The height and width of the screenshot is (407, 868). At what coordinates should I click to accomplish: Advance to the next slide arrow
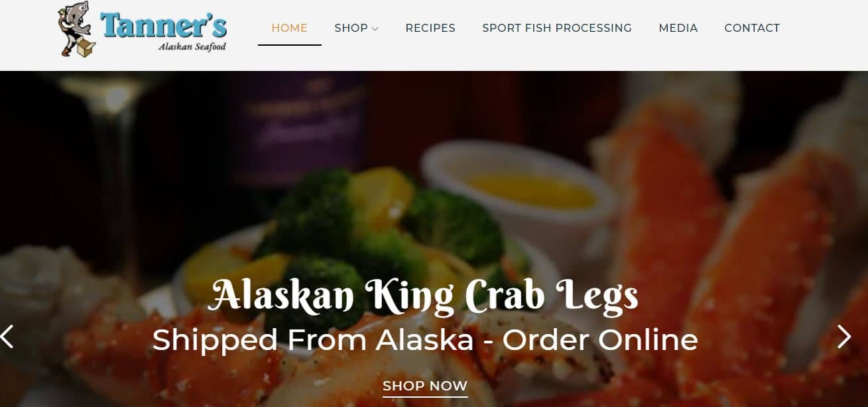point(843,336)
